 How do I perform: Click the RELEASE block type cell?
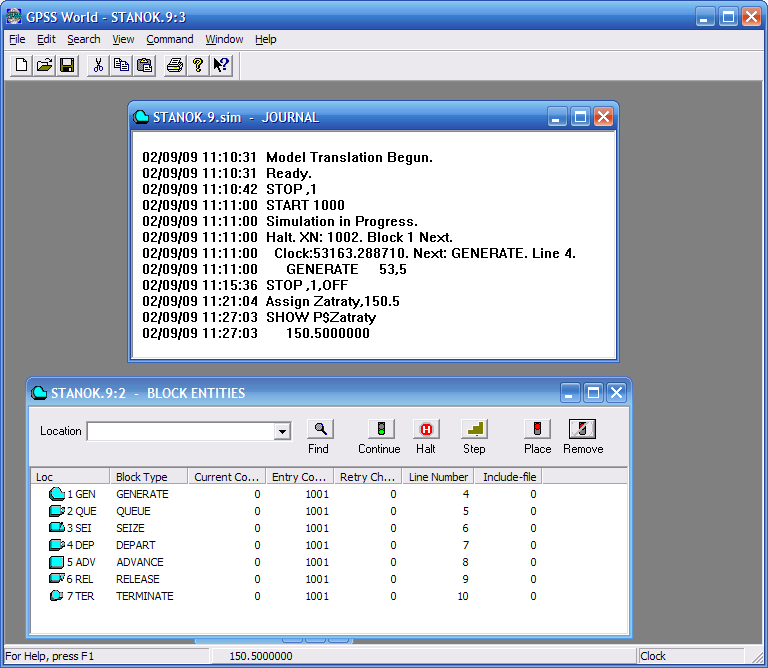(x=138, y=579)
